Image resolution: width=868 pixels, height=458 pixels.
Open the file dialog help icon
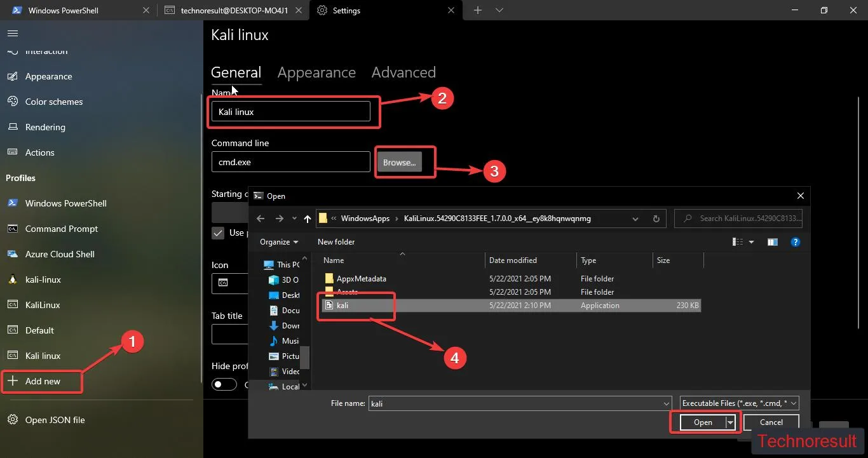click(795, 242)
